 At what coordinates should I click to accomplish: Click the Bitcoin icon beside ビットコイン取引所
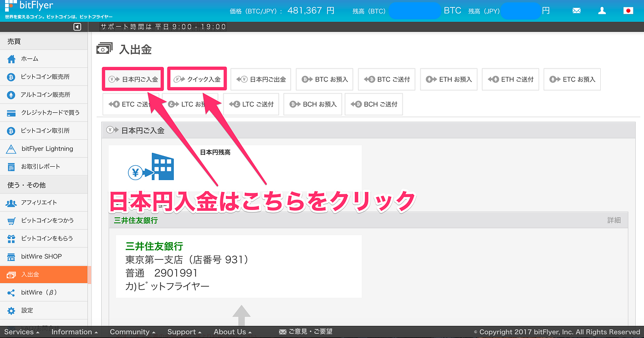[11, 131]
